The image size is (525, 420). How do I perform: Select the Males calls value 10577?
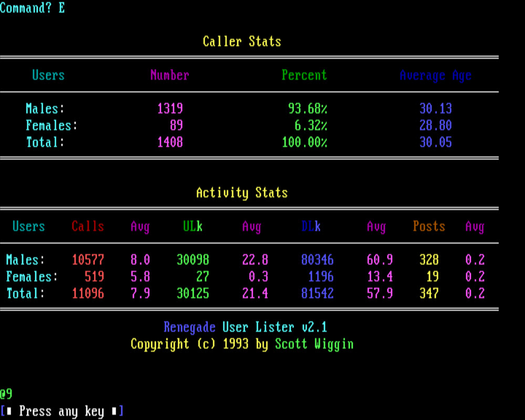click(x=88, y=260)
